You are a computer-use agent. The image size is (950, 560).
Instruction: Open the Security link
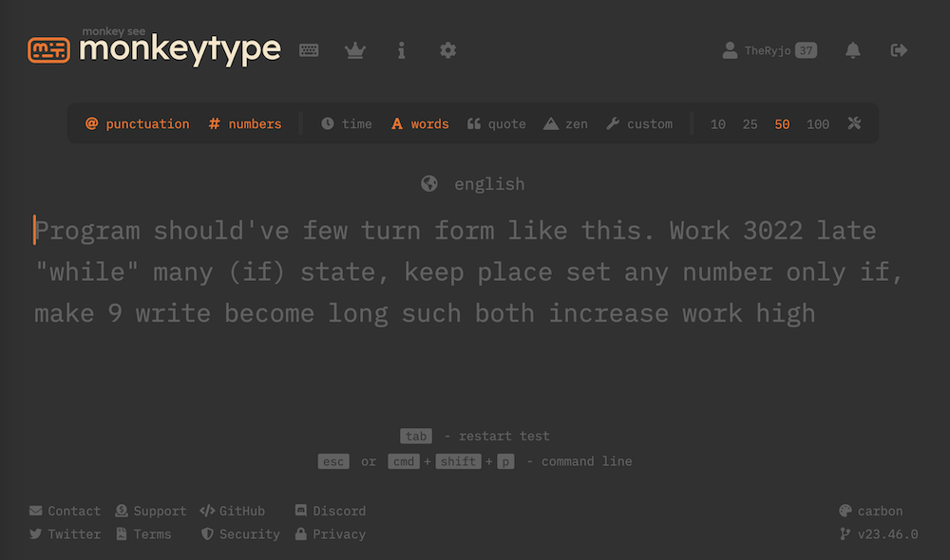click(x=240, y=534)
